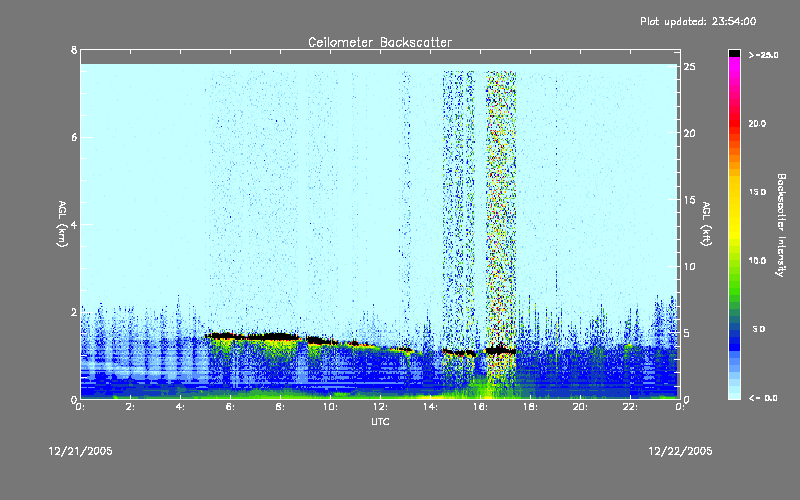
Task: Click the black cloud-base segment near 15: UTC
Action: click(459, 352)
